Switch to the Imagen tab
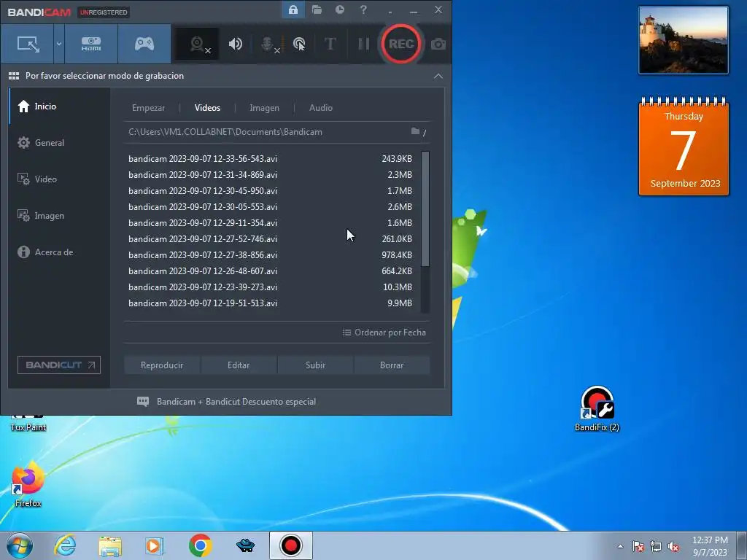 pyautogui.click(x=264, y=108)
